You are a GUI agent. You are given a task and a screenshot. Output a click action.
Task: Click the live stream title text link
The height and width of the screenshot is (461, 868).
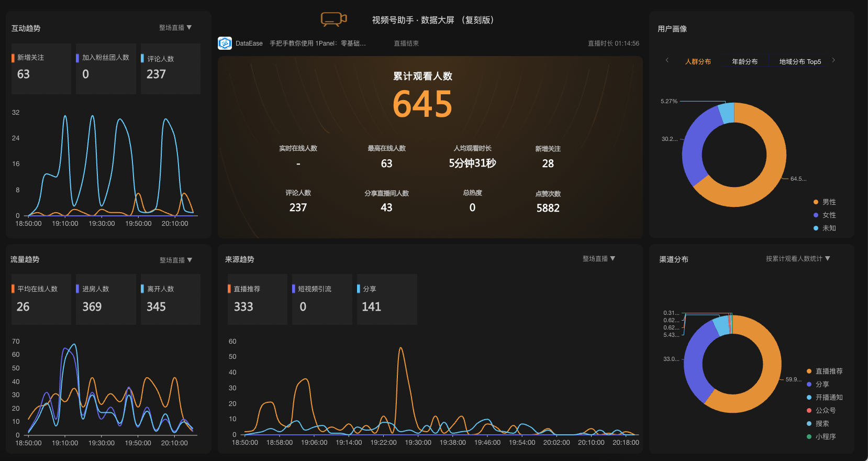[318, 43]
